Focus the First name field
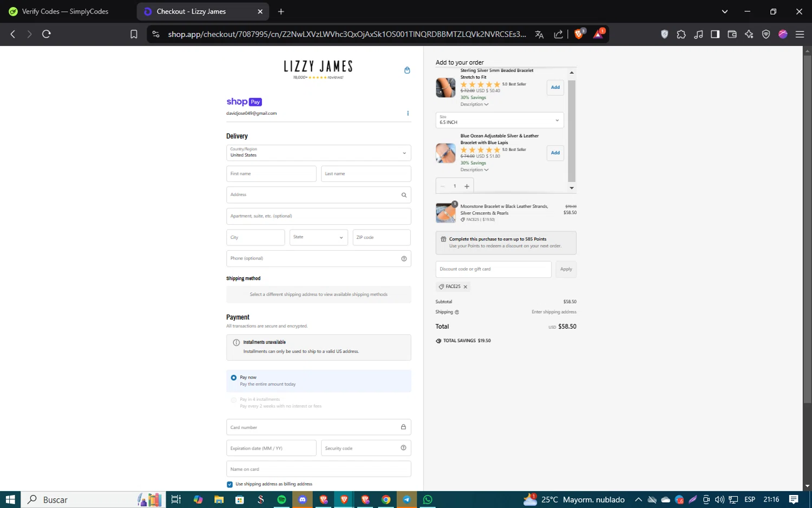This screenshot has width=812, height=508. (271, 174)
